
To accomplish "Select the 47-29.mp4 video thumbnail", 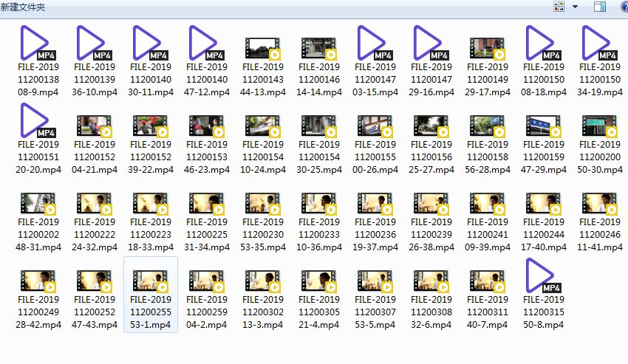I will point(543,126).
